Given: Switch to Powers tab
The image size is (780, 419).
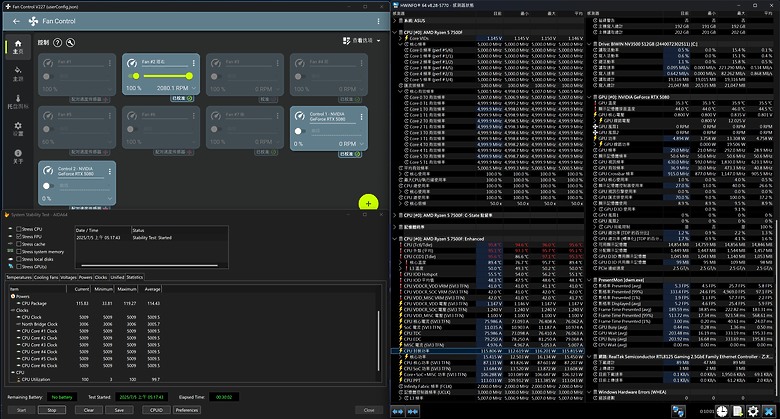Looking at the screenshot, I should (86, 277).
